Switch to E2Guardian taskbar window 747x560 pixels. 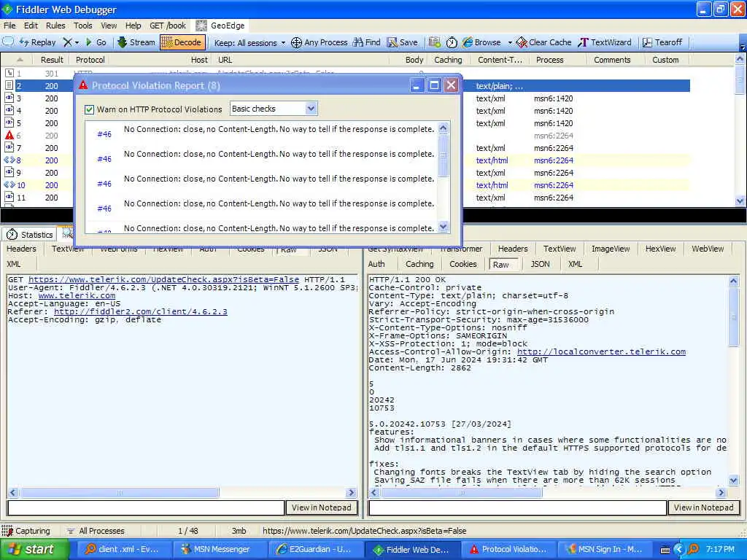pyautogui.click(x=314, y=550)
